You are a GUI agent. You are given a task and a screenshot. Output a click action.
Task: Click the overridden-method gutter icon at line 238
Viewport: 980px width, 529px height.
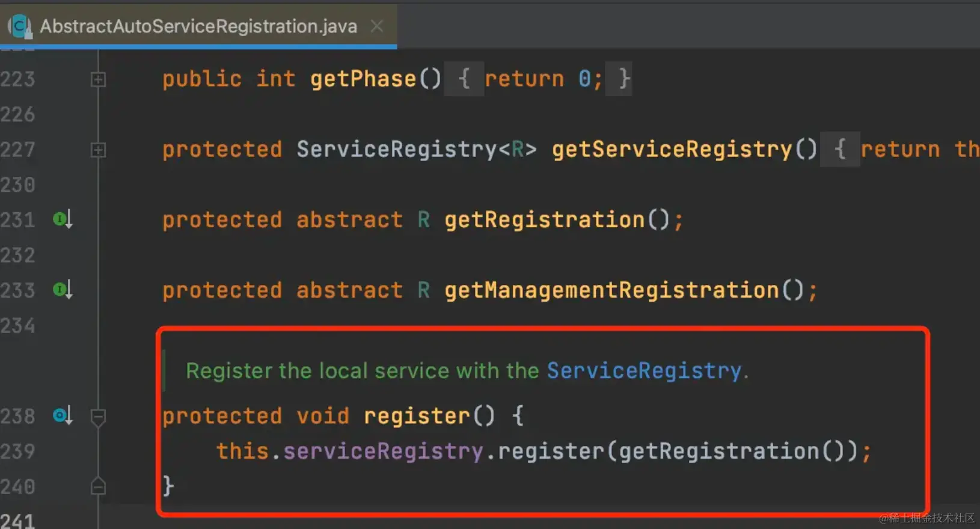(63, 415)
